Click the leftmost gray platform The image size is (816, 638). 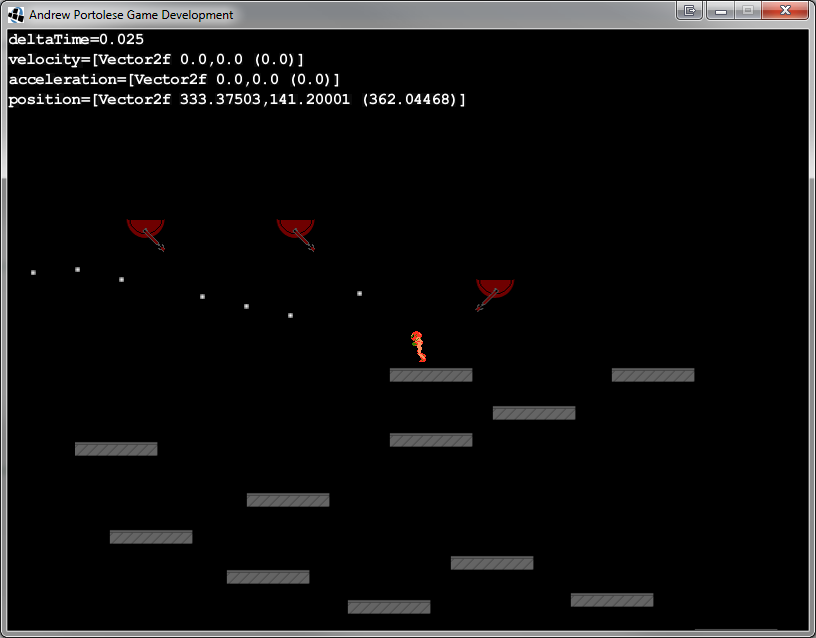click(116, 449)
